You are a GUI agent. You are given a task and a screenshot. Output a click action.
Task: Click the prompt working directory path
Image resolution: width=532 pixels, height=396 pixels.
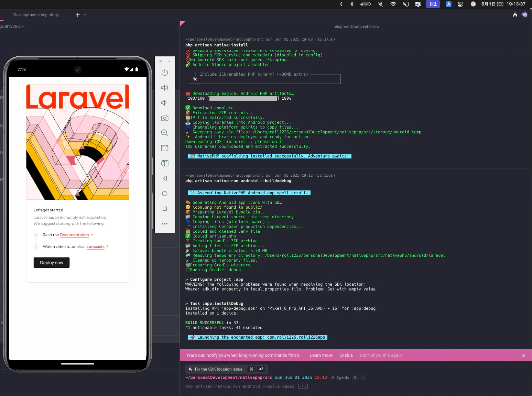(229, 377)
